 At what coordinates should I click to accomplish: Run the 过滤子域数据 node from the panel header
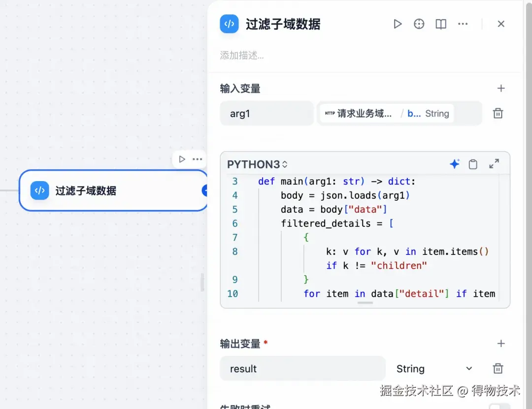click(x=398, y=24)
